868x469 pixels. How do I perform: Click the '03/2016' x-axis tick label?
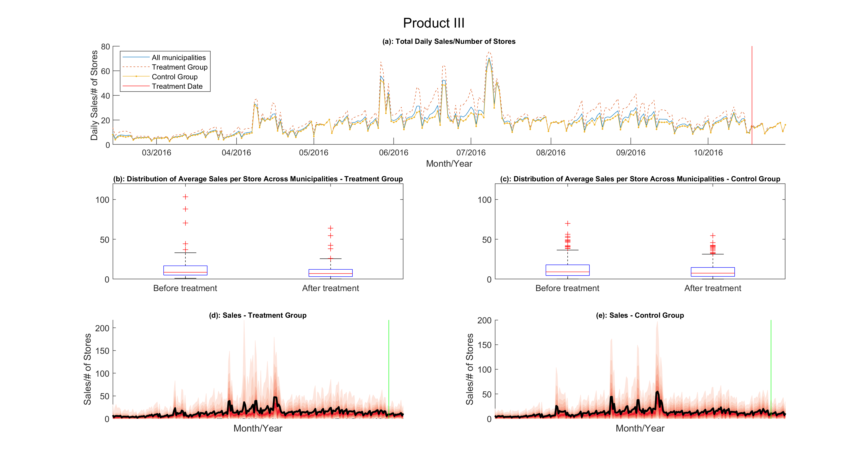156,152
